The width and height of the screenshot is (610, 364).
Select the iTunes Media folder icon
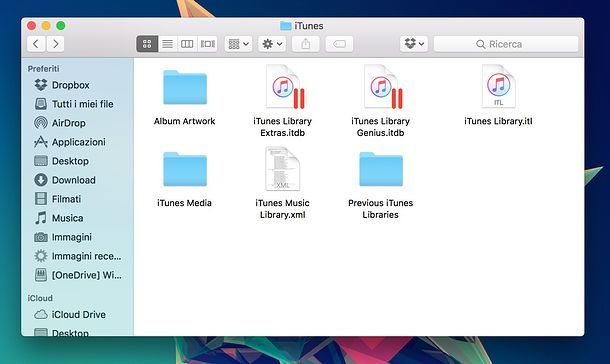[185, 169]
